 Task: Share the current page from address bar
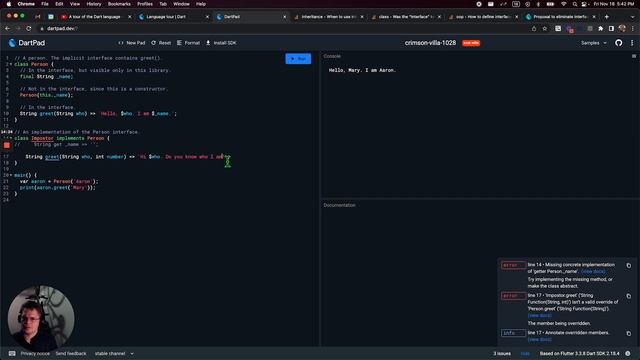click(x=534, y=29)
